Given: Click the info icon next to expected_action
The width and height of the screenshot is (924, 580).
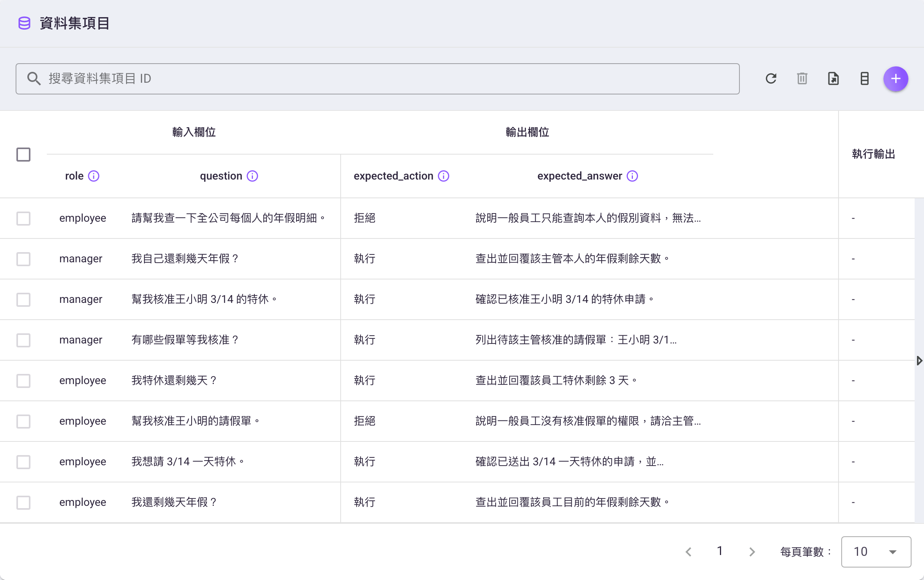Looking at the screenshot, I should click(444, 176).
